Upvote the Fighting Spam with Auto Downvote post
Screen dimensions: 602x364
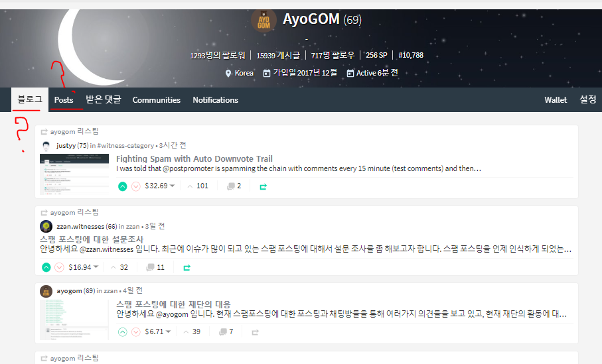click(x=123, y=186)
